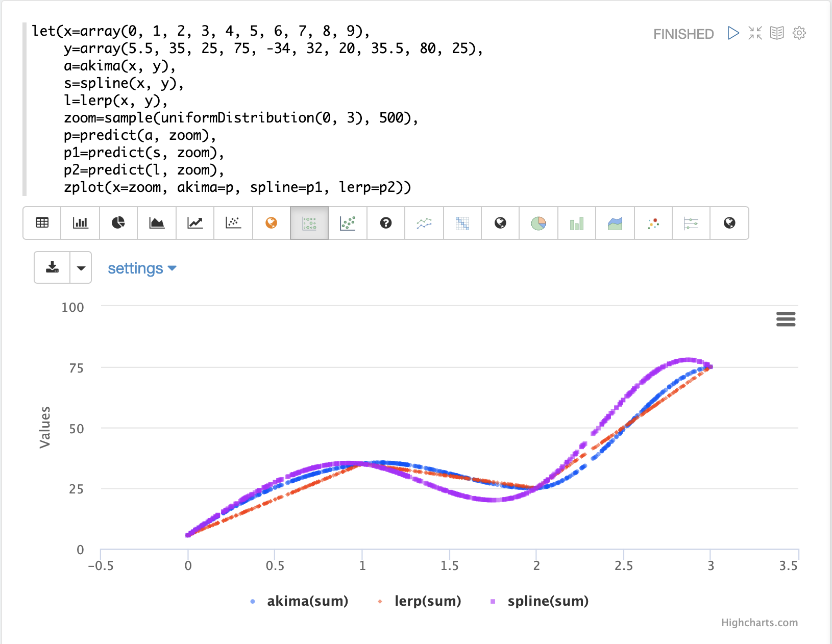
Task: Open the question mark visualization icon
Action: [386, 223]
